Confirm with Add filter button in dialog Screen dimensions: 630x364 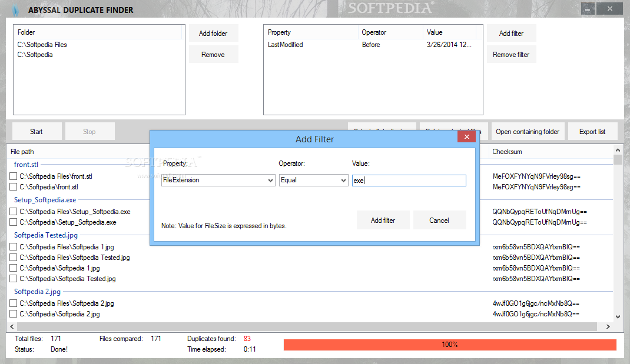[383, 221]
